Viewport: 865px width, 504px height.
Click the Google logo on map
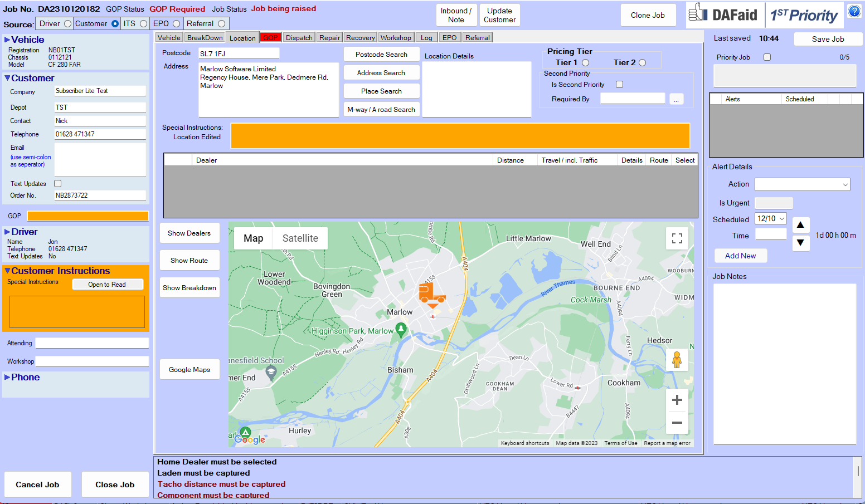[250, 439]
